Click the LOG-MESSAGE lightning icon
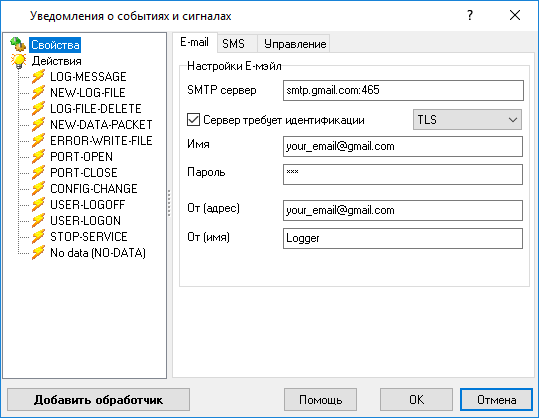This screenshot has width=539, height=418. click(38, 76)
